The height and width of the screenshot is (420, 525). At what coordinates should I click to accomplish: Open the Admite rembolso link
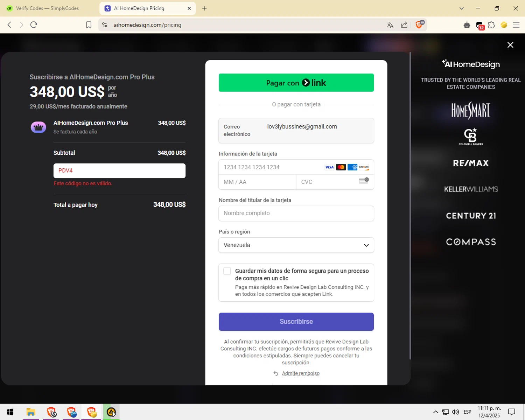[x=301, y=373]
